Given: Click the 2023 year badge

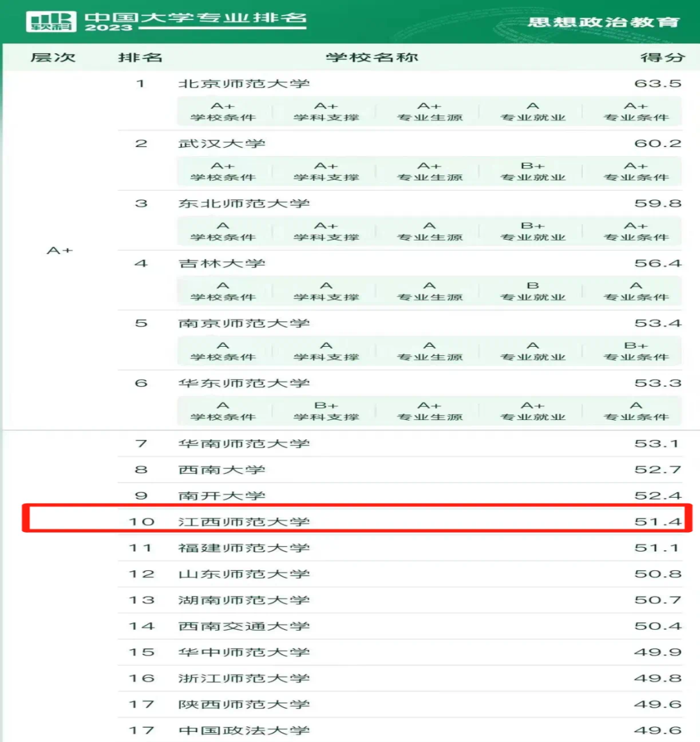Looking at the screenshot, I should tap(109, 28).
